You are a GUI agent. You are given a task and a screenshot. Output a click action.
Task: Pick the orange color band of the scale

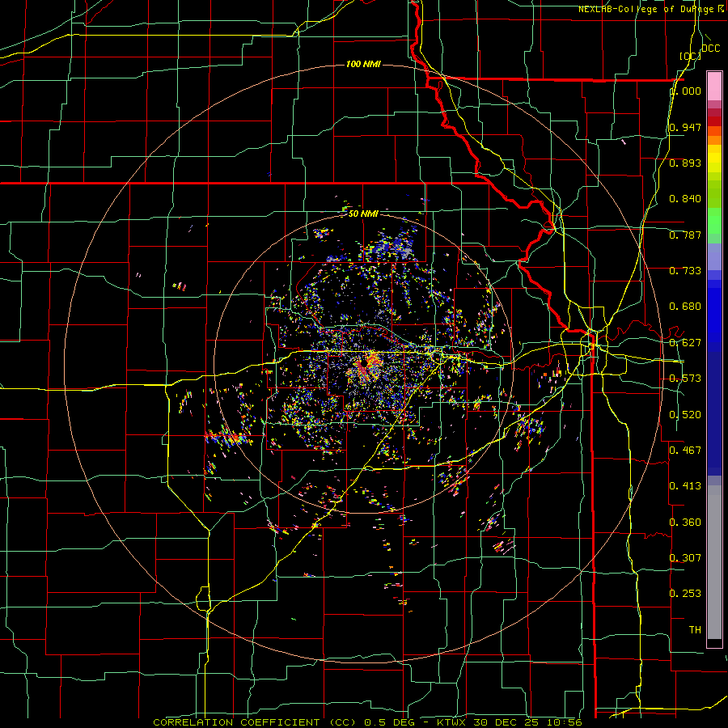pos(714,140)
